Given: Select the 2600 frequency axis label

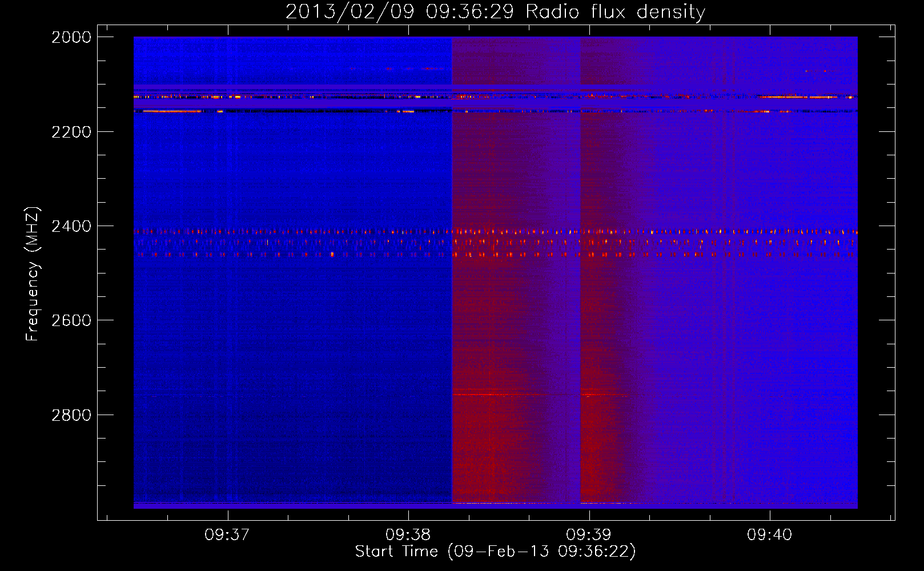Looking at the screenshot, I should tap(71, 320).
